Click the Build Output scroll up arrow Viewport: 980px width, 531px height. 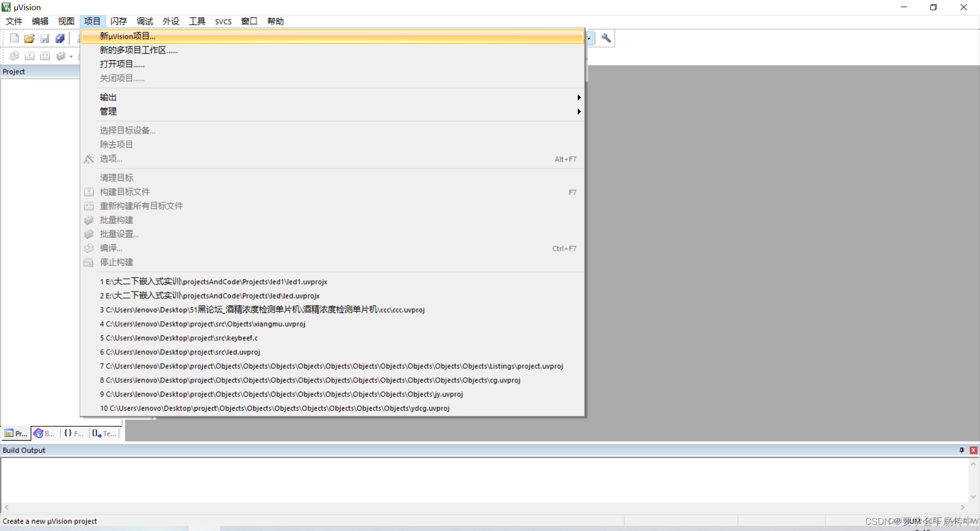tap(973, 464)
